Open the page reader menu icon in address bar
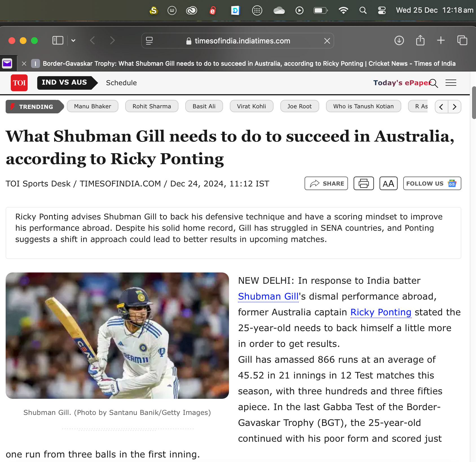This screenshot has height=462, width=476. pos(149,41)
